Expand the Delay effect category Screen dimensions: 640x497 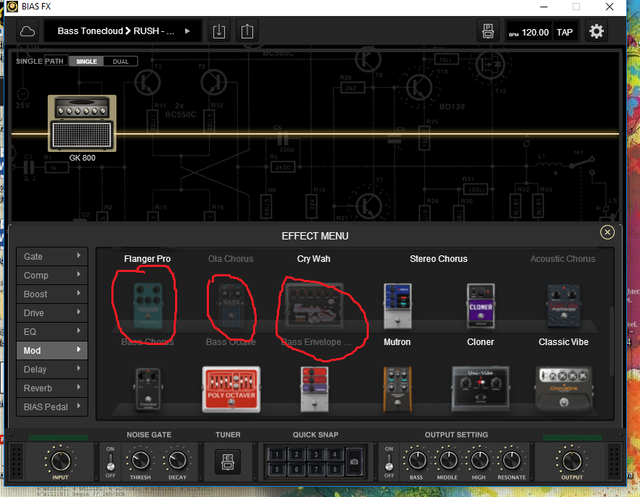pos(52,369)
